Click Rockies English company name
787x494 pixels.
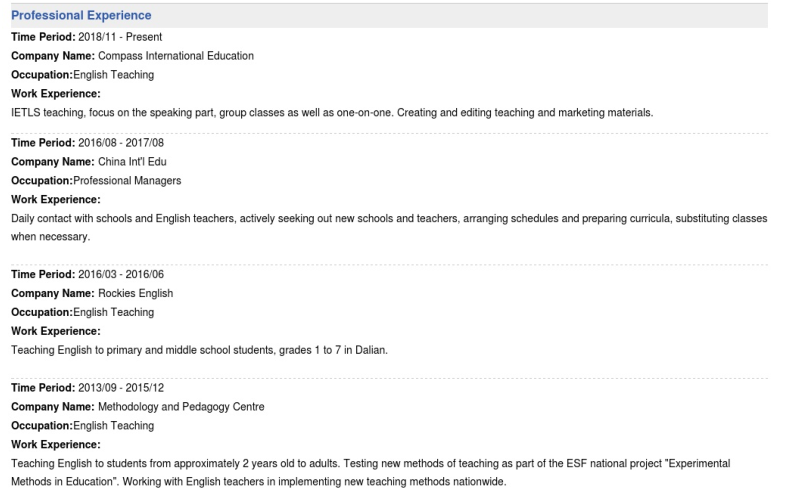tap(136, 294)
